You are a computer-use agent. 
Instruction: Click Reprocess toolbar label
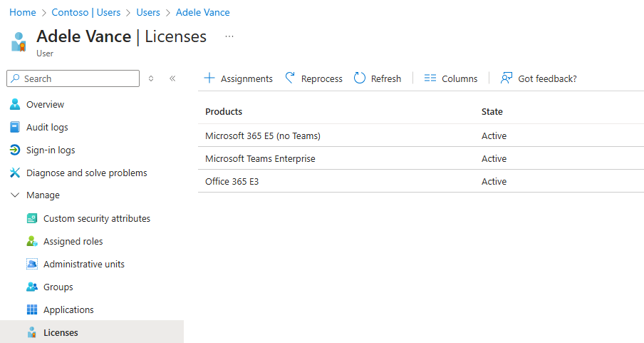(321, 78)
